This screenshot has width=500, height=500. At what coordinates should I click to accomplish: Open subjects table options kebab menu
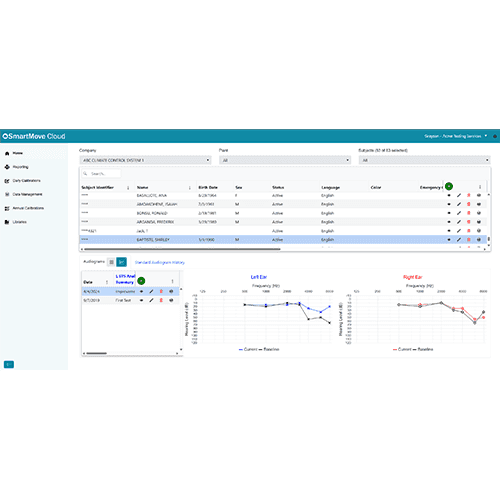(x=480, y=187)
